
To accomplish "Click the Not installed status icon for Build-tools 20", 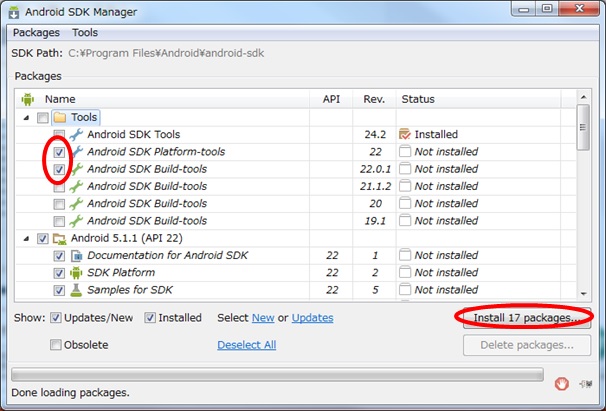I will (405, 203).
